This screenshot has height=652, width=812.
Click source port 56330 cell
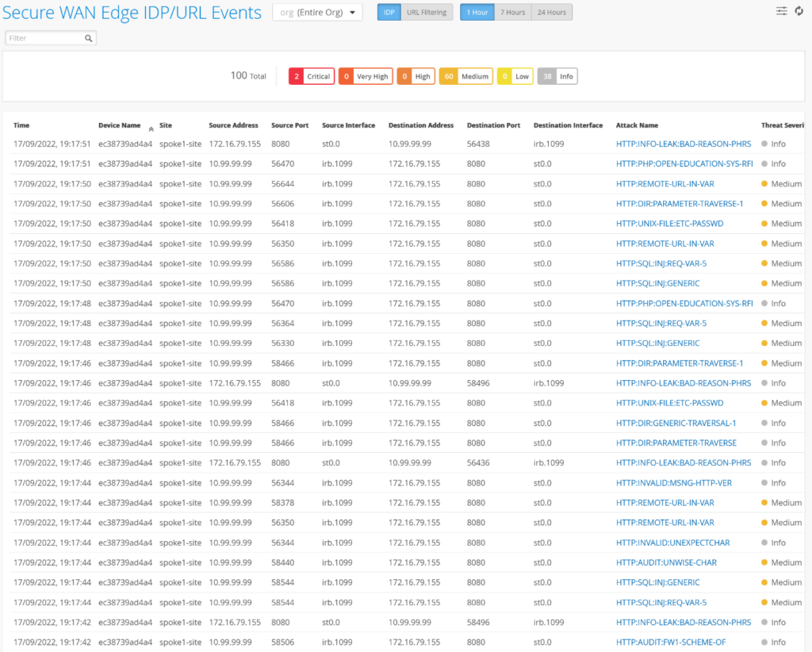click(x=283, y=343)
